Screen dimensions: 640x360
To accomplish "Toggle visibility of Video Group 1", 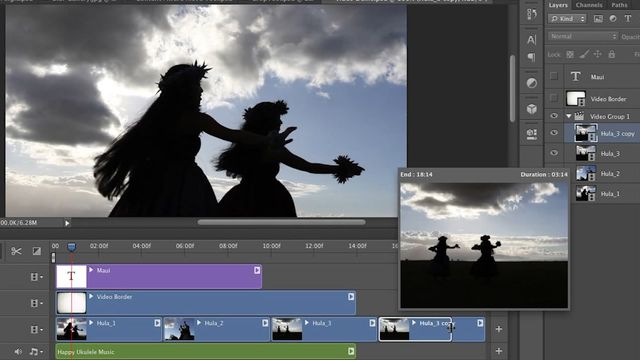I will [x=554, y=116].
